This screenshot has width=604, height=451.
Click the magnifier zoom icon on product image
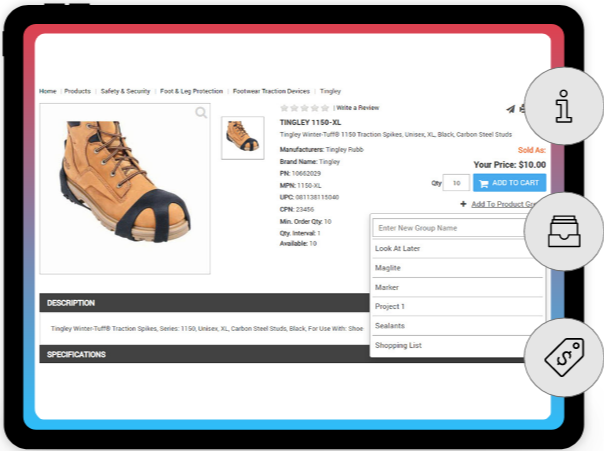coord(201,112)
